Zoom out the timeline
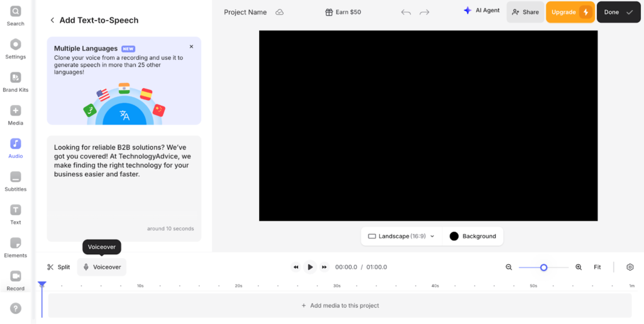644x324 pixels. [x=509, y=267]
